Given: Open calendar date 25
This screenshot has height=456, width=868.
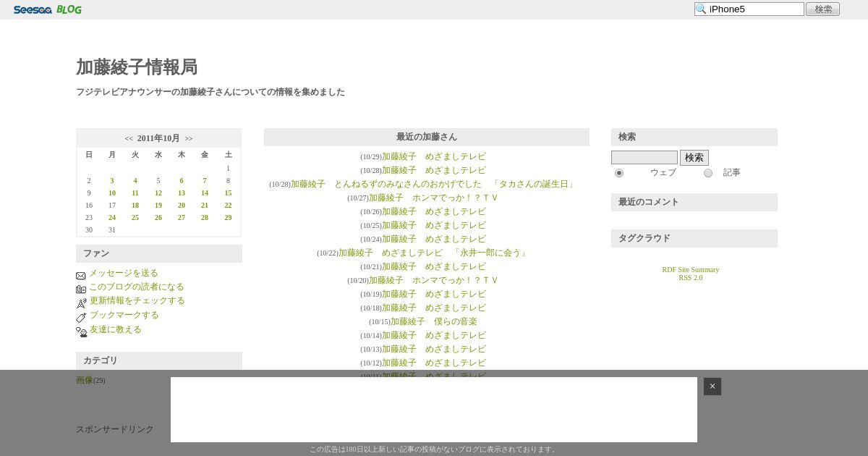Looking at the screenshot, I should tap(135, 218).
